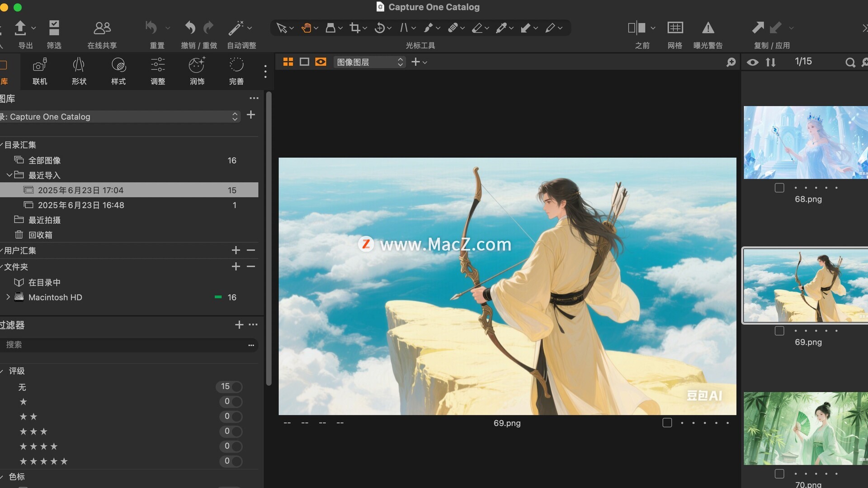This screenshot has height=488, width=868.
Task: Expand the Macintosh HD folder
Action: pyautogui.click(x=8, y=297)
